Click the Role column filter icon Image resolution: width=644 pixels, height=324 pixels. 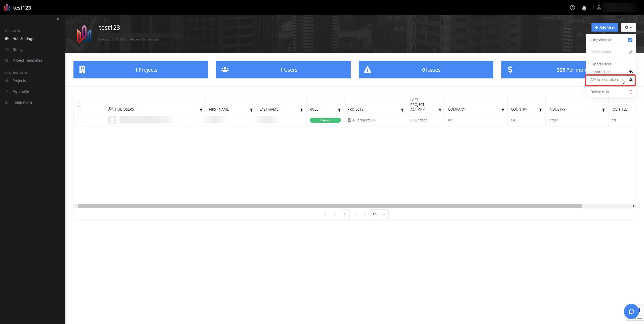(x=339, y=110)
